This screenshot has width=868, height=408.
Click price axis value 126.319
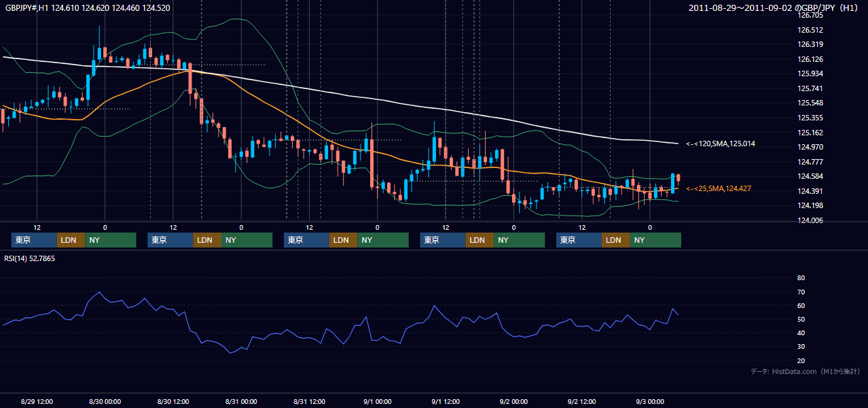(x=810, y=44)
